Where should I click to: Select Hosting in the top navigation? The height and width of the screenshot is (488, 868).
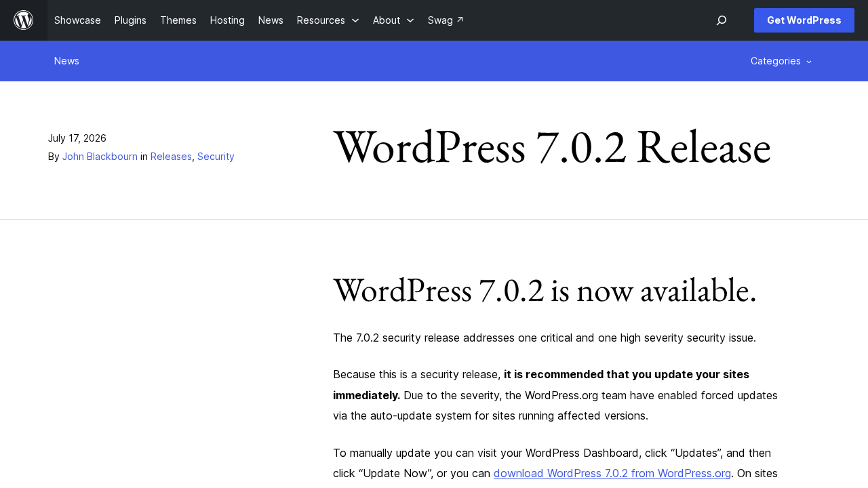click(x=227, y=20)
